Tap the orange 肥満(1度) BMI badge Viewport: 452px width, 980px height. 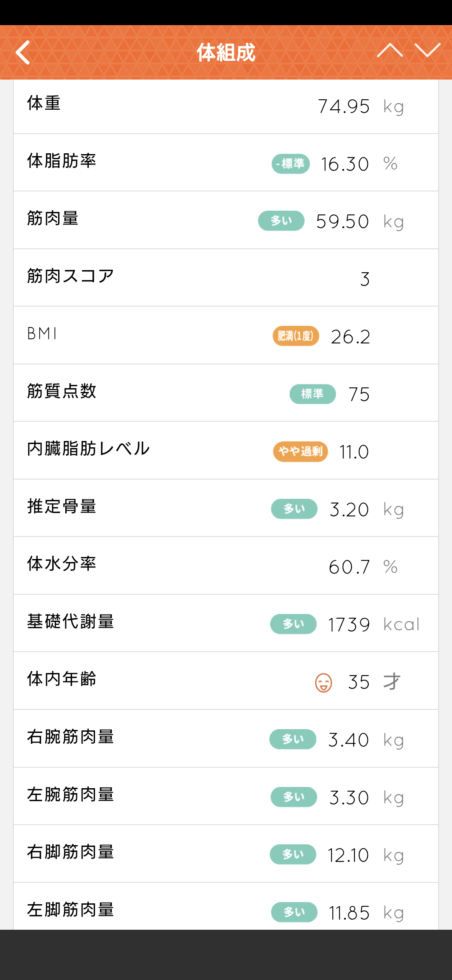296,336
